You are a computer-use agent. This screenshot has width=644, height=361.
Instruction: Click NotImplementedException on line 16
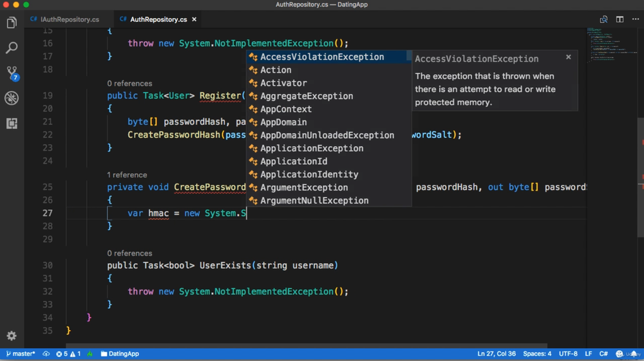(x=274, y=43)
